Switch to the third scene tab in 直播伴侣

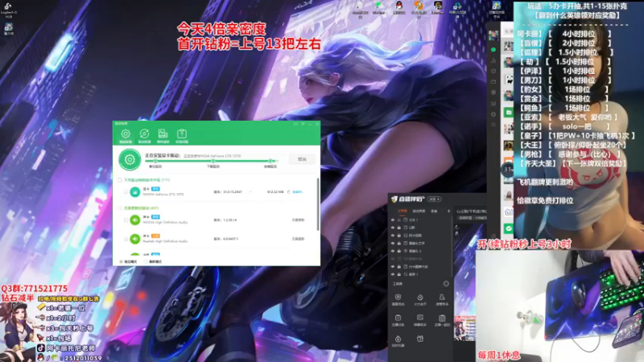pos(434,211)
